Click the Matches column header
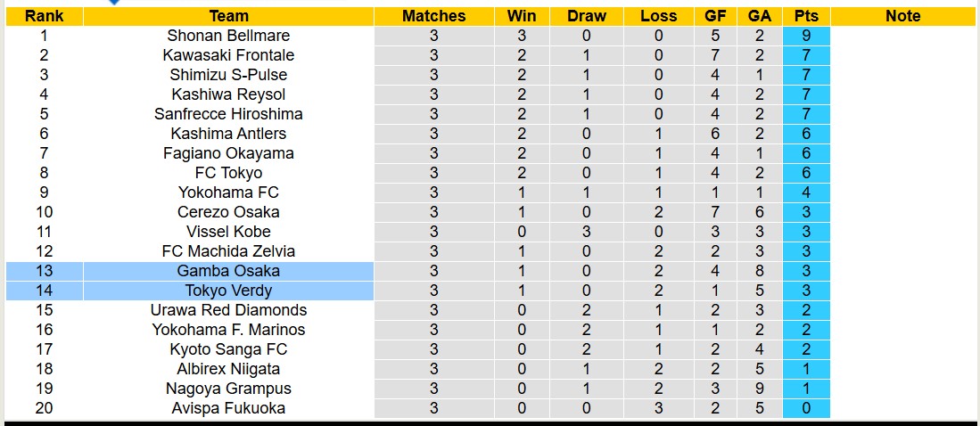 click(x=433, y=16)
